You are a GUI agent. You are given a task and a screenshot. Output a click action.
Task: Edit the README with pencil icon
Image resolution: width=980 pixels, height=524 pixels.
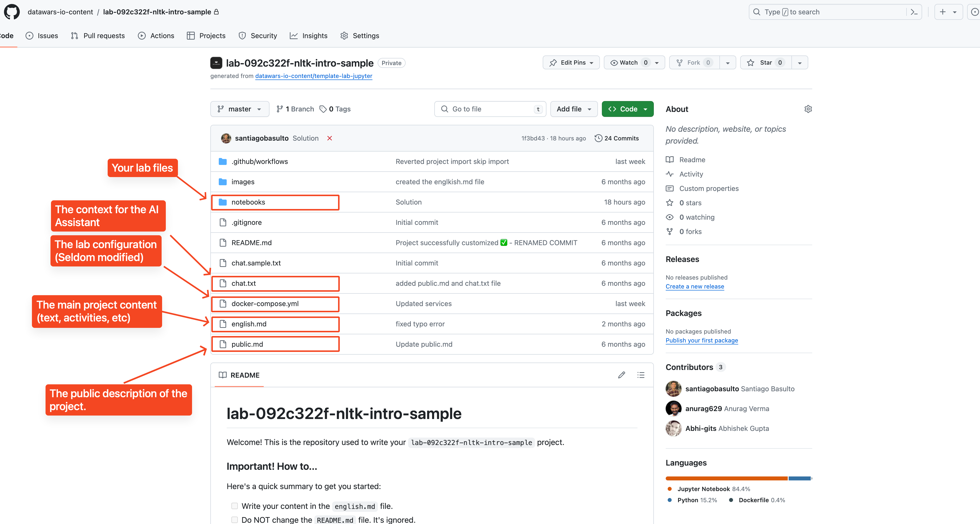[622, 375]
